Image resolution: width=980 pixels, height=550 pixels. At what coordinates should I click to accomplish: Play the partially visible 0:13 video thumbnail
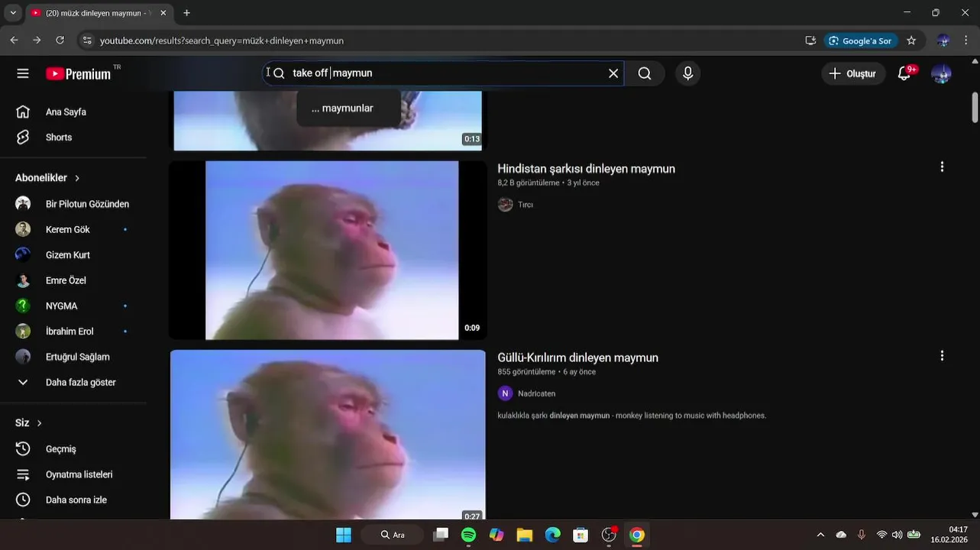pos(328,121)
